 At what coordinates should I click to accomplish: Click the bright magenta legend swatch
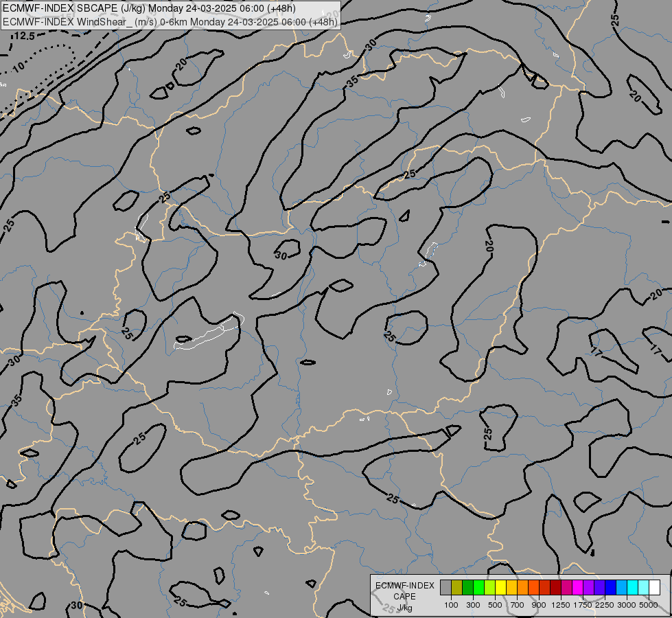577,587
